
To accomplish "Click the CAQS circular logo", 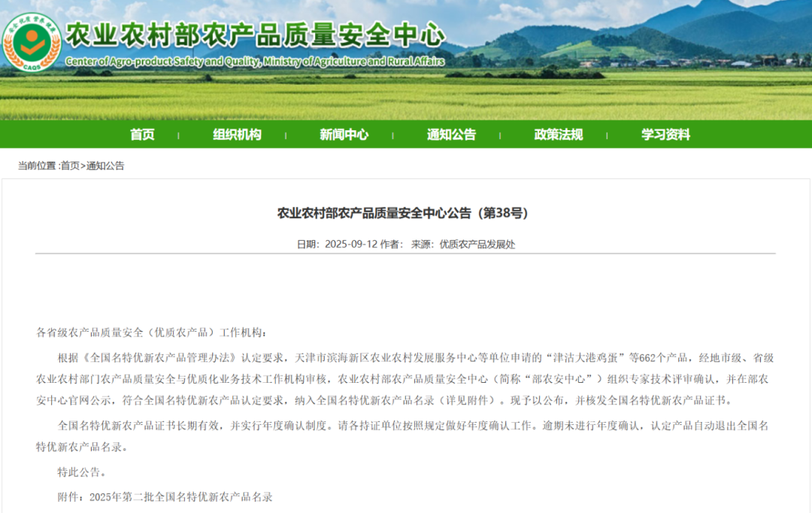I will coord(32,42).
